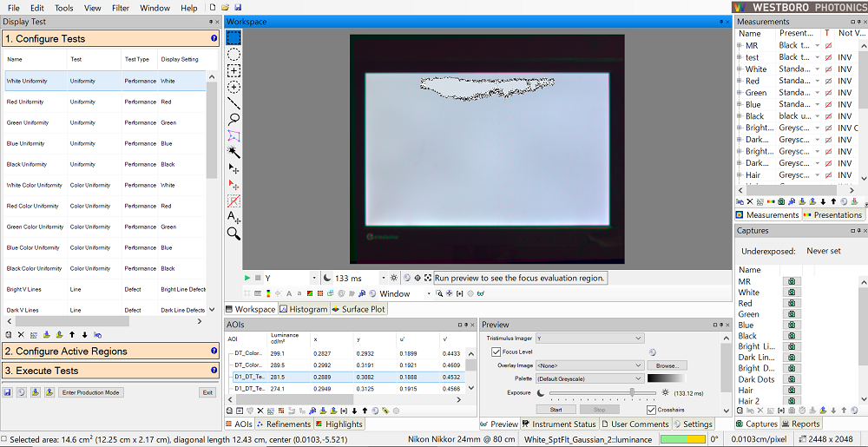The height and width of the screenshot is (447, 868).
Task: Click the save icon beside Enter Production Mode
Action: 9,392
